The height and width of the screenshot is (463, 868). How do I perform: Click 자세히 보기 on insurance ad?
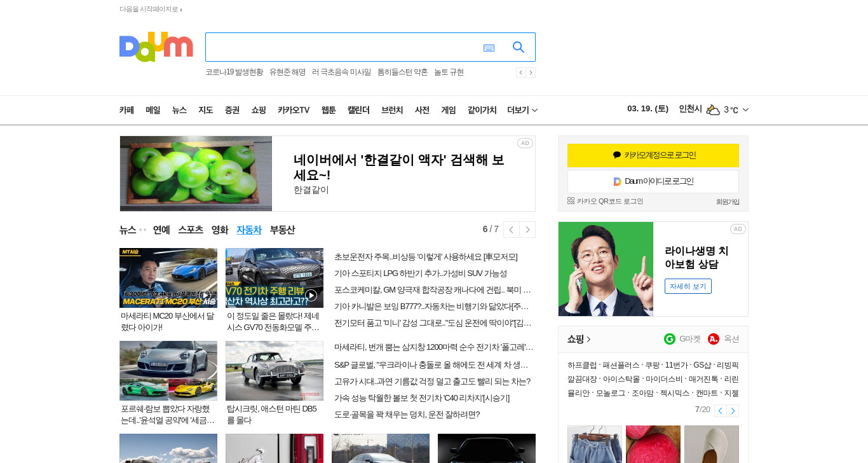pos(688,286)
